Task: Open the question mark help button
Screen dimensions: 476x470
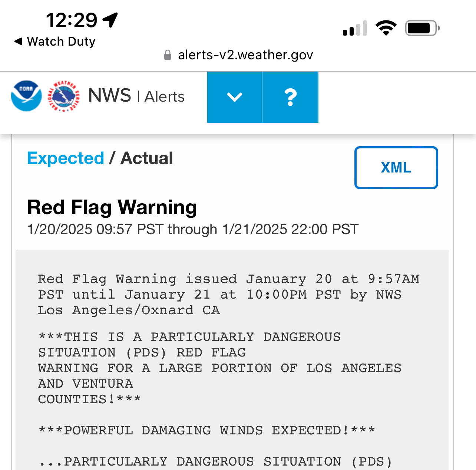Action: (291, 97)
